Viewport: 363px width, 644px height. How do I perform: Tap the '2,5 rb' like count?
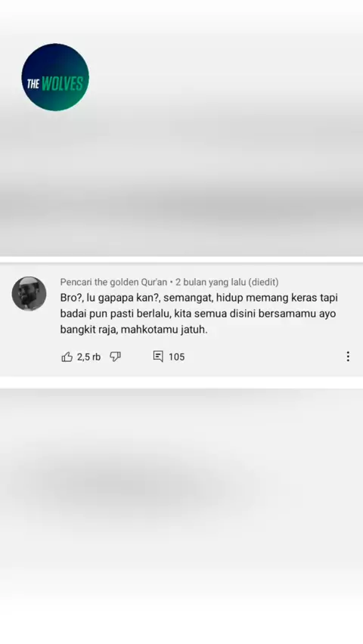click(x=88, y=357)
